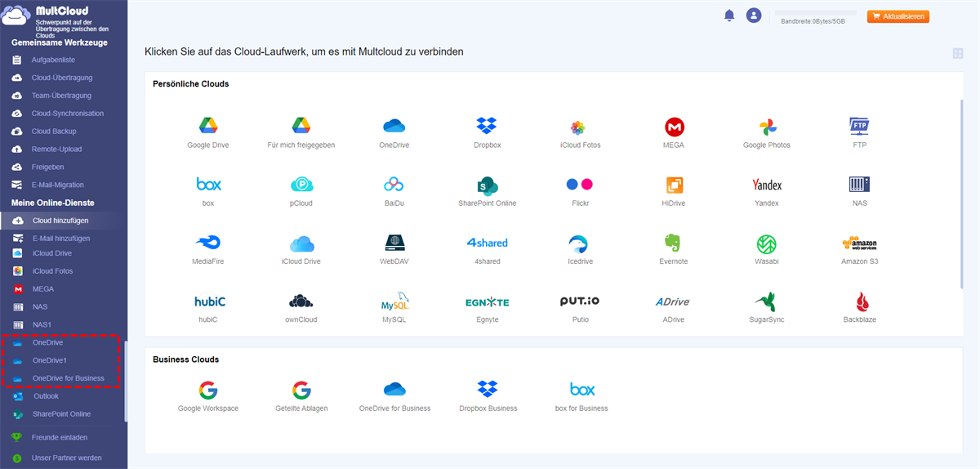The height and width of the screenshot is (469, 980).
Task: Choose the SharePoint Online icon in the grid
Action: [x=488, y=185]
